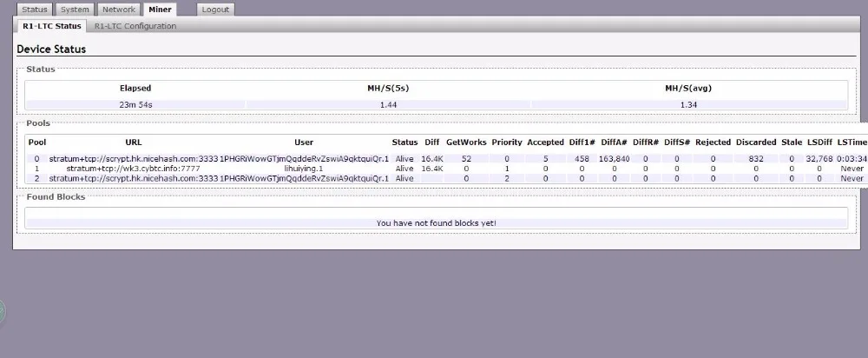868x358 pixels.
Task: Click the User column header
Action: point(304,143)
